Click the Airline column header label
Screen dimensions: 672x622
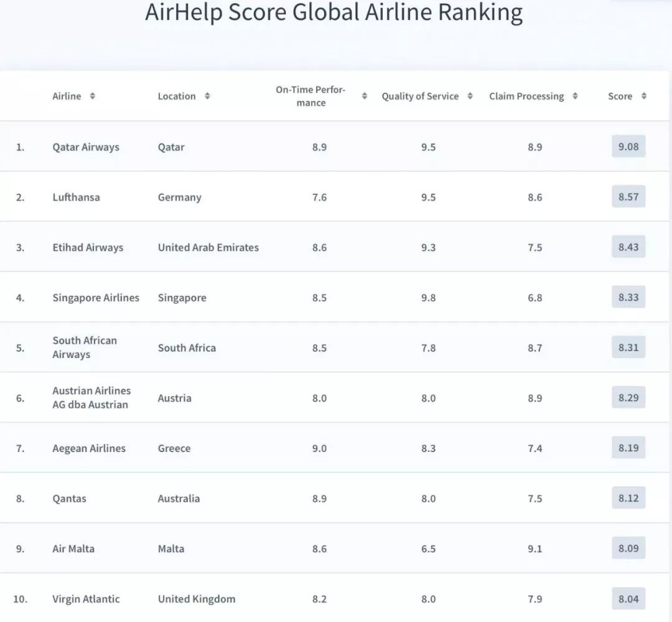(67, 97)
